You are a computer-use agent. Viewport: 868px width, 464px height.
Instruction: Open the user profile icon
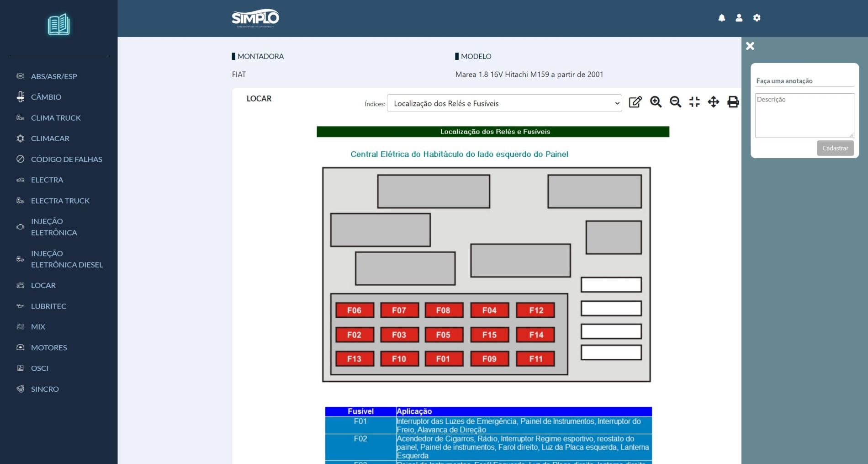pyautogui.click(x=739, y=18)
